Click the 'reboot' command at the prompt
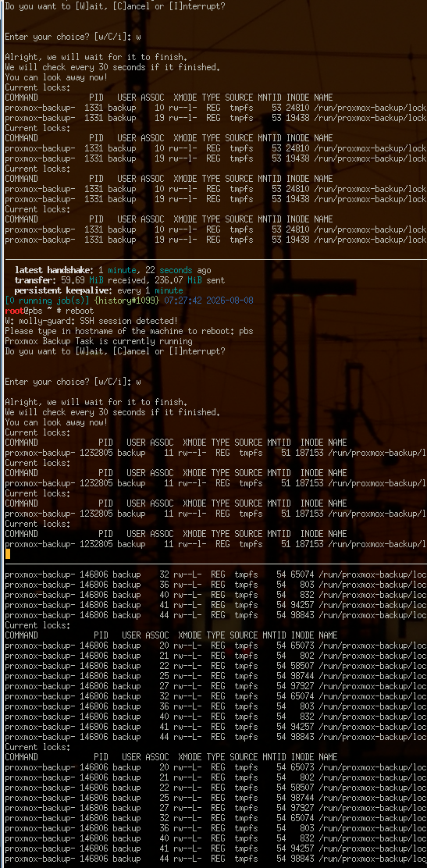Screen dimensions: 427x868 click(x=80, y=311)
